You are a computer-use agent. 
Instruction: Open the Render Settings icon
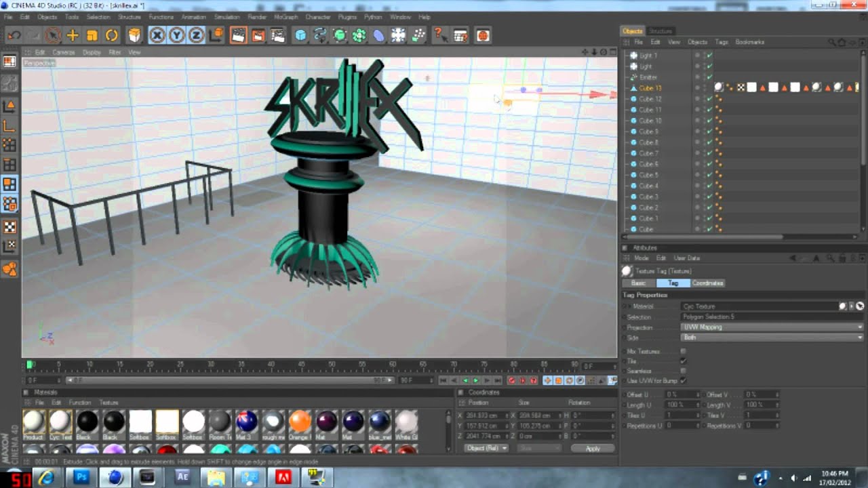[x=277, y=35]
